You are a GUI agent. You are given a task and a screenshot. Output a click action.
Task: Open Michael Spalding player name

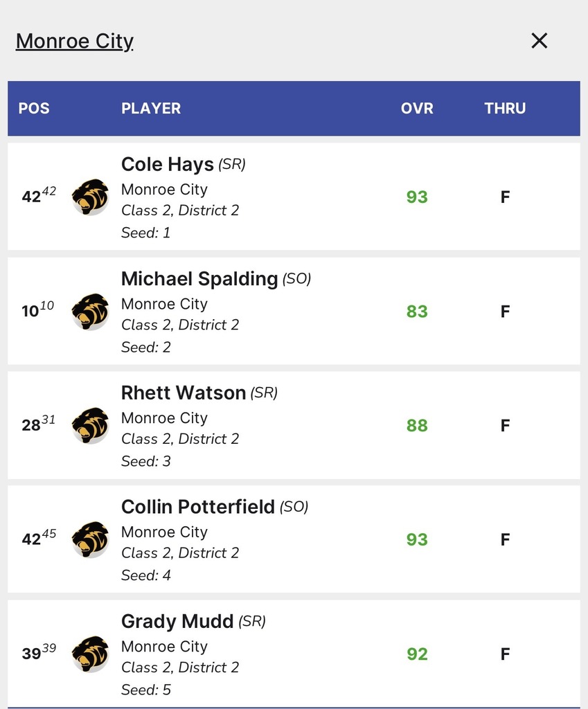(199, 278)
